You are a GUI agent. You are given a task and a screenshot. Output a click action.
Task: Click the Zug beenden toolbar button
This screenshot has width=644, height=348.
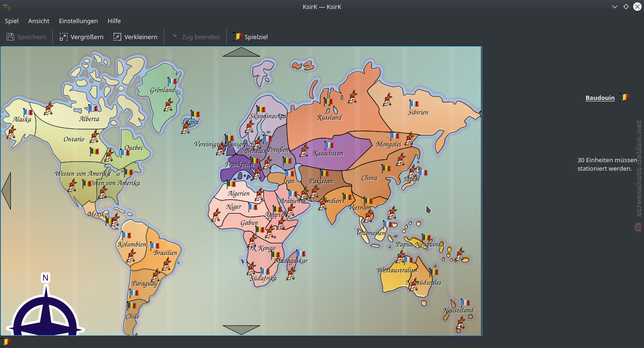(x=195, y=37)
